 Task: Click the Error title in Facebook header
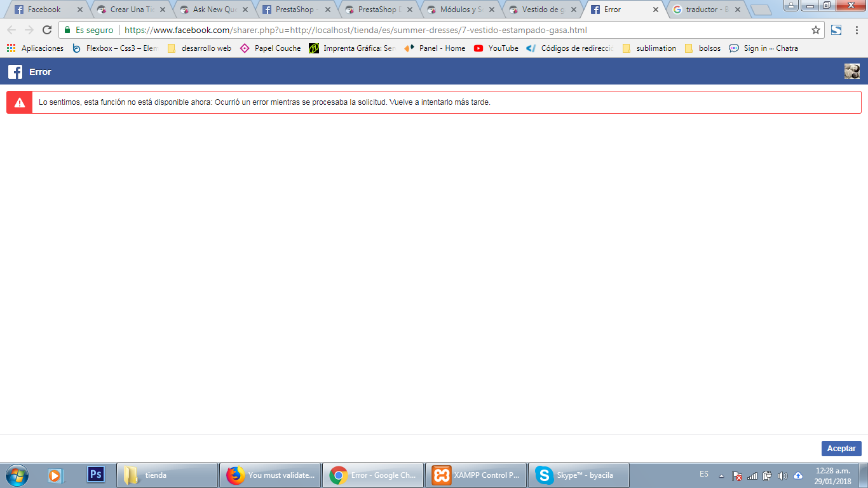point(40,72)
